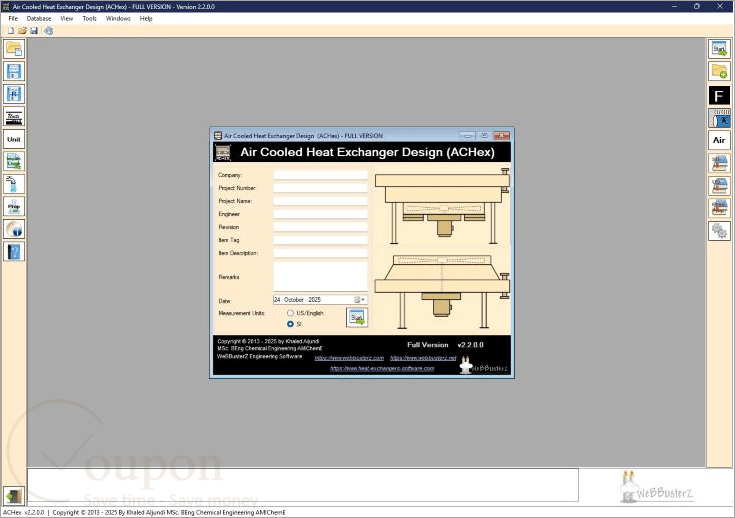Click the Print icon in top toolbar

[48, 31]
